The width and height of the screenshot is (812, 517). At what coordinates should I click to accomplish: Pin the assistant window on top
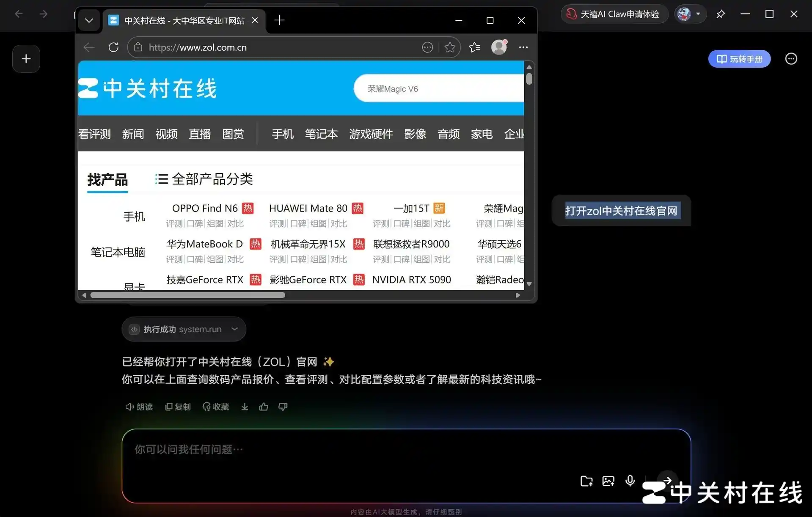click(721, 14)
